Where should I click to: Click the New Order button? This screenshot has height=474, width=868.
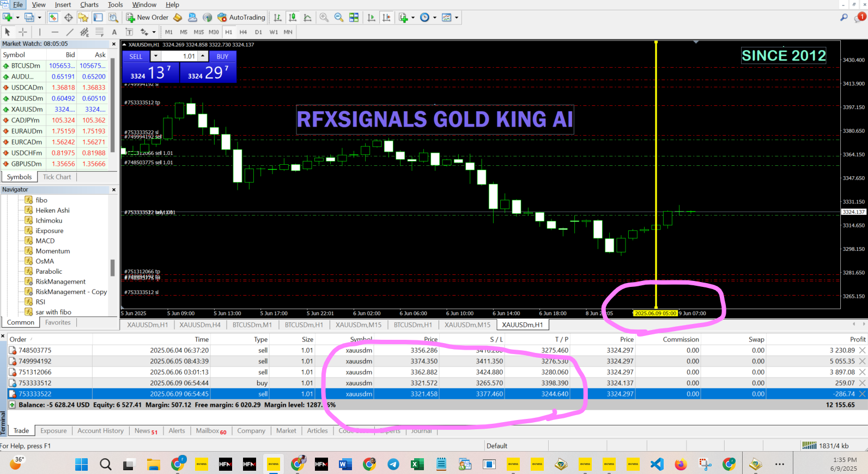(x=147, y=17)
